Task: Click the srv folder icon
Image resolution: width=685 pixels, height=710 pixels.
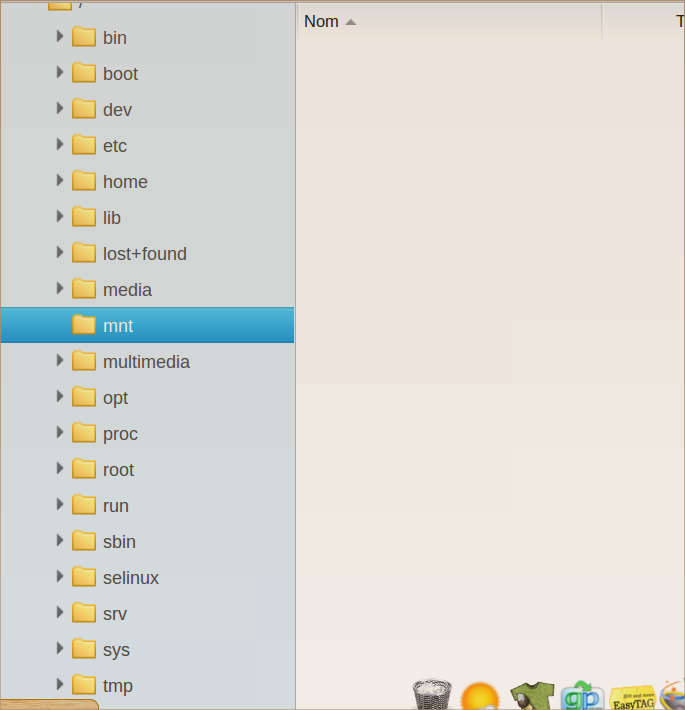Action: click(84, 613)
